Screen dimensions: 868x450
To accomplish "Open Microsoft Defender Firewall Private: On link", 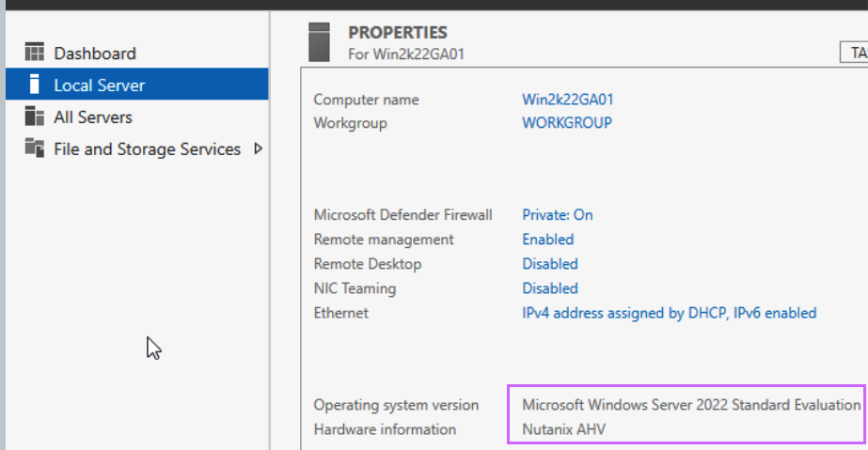I will point(558,214).
